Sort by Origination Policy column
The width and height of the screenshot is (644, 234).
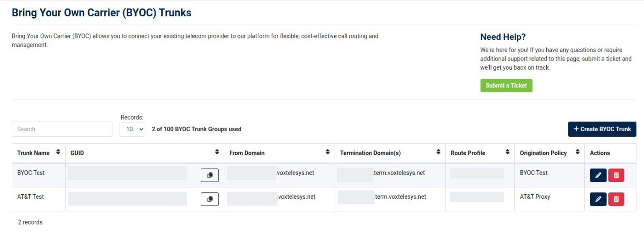(x=577, y=153)
